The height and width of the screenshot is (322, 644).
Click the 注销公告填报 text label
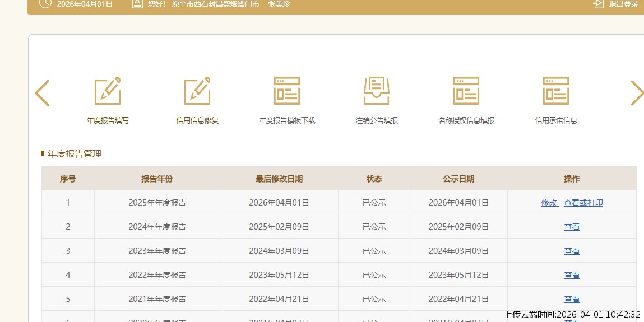tap(377, 120)
